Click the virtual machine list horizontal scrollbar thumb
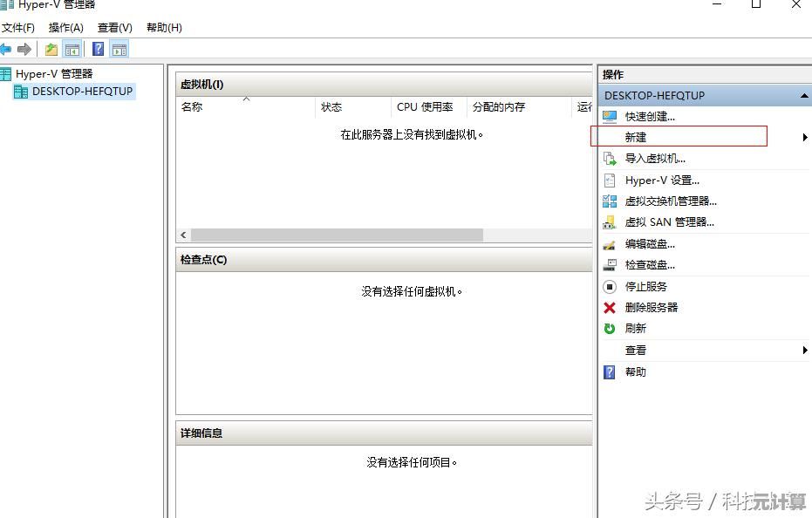Screen dimensions: 812x518 click(x=337, y=235)
